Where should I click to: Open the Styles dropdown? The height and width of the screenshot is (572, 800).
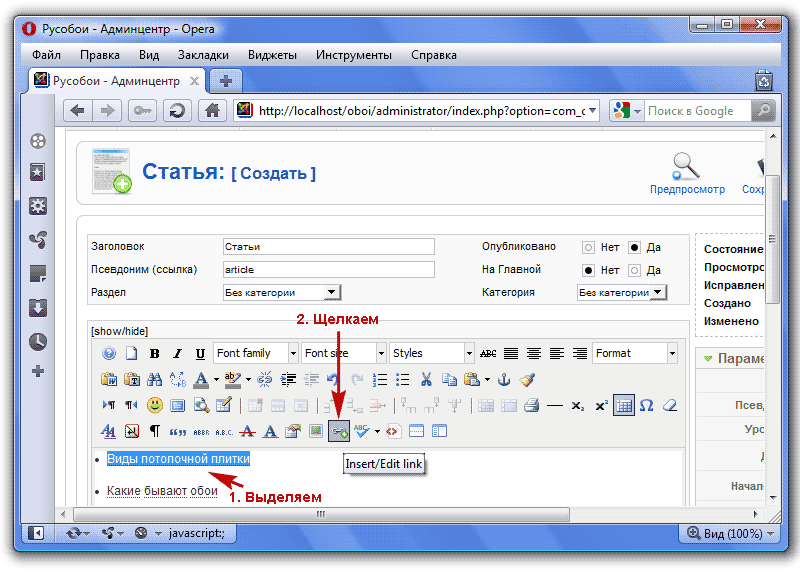pos(431,353)
